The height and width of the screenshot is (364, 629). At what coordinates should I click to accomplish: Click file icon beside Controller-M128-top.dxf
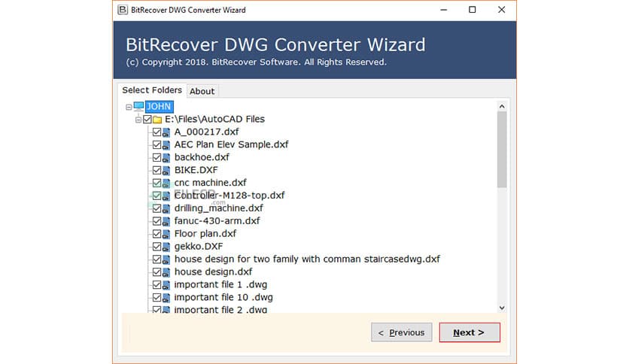coord(166,196)
